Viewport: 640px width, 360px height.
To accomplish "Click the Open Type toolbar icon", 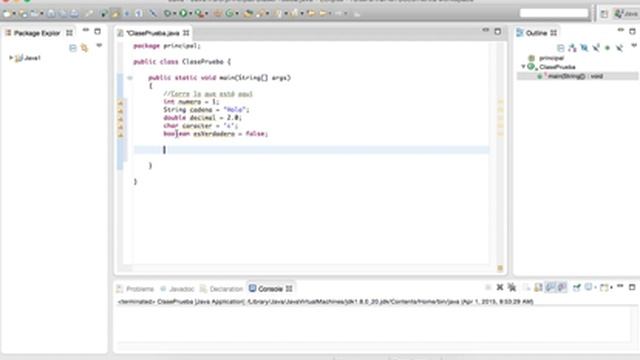I will (248, 14).
